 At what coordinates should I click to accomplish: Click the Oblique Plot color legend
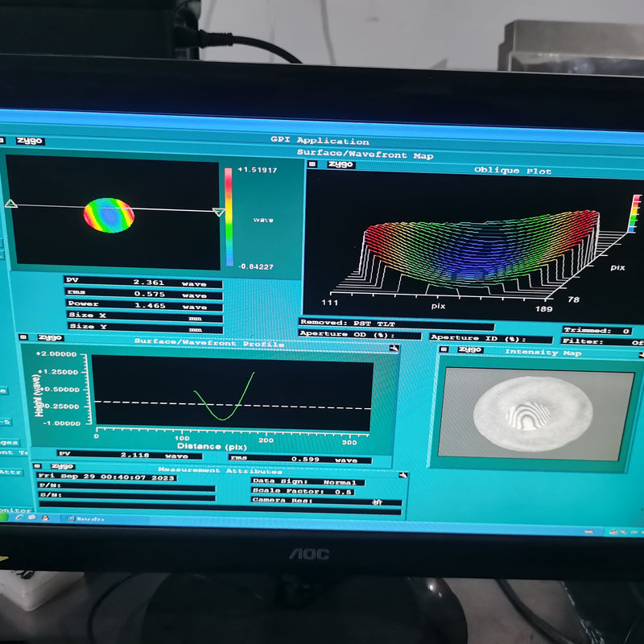pos(635,213)
